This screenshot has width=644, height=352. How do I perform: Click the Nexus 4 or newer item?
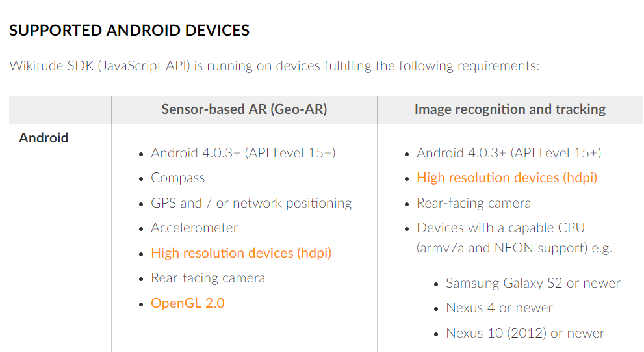click(500, 308)
